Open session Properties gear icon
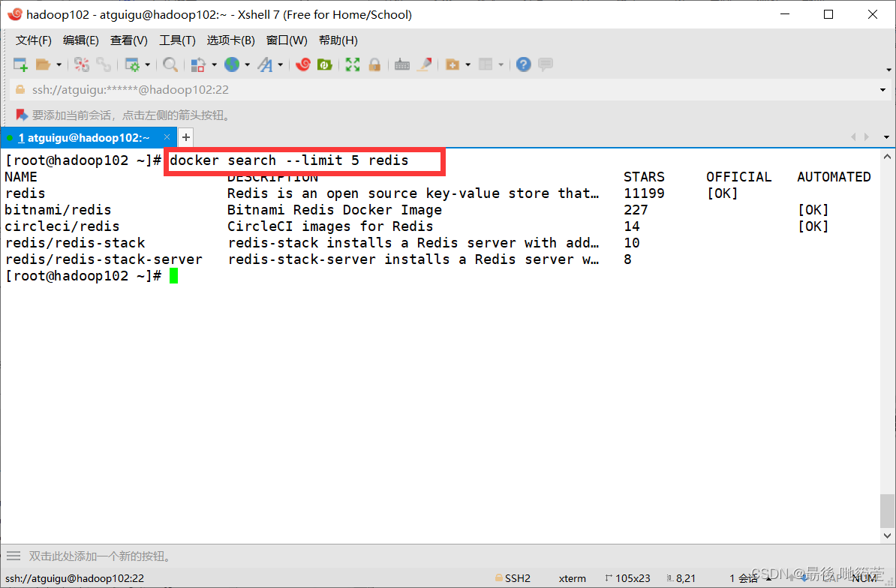The width and height of the screenshot is (896, 588). point(132,64)
